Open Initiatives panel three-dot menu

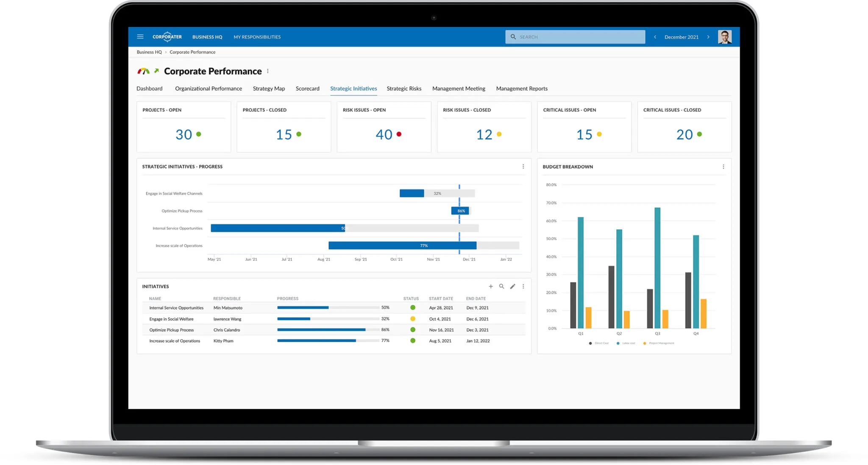[x=523, y=286]
